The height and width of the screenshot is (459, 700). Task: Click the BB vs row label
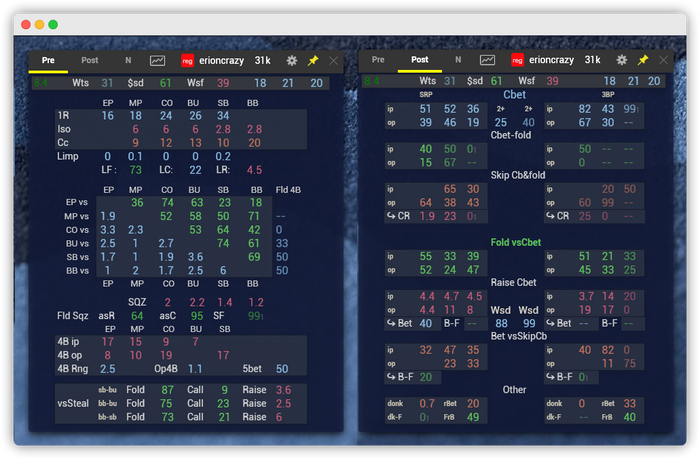77,271
